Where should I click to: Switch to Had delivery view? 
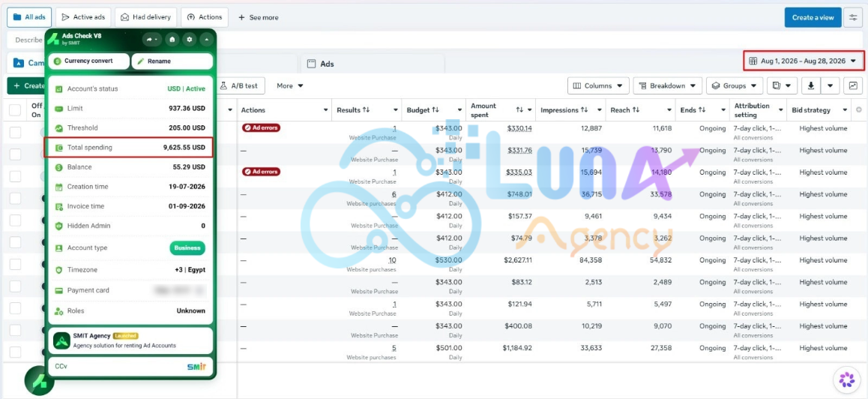(146, 17)
